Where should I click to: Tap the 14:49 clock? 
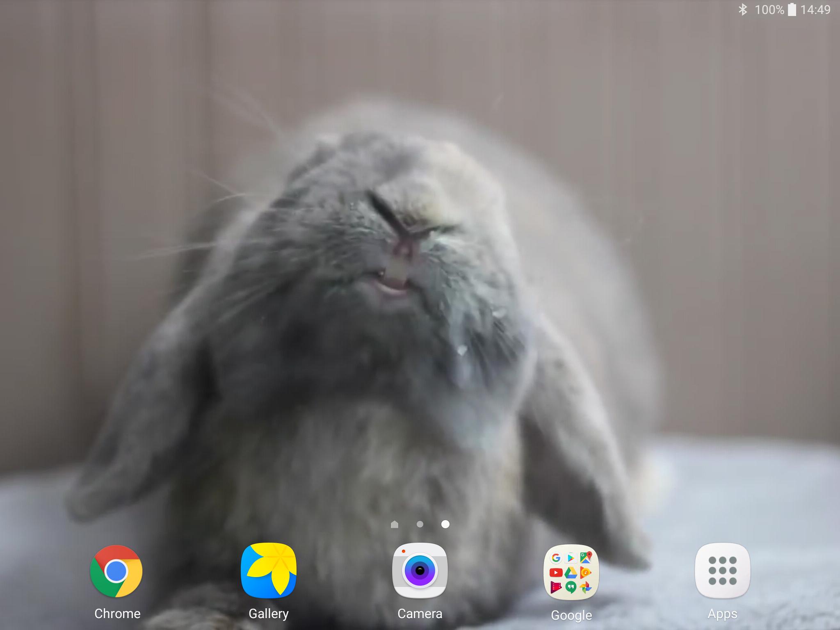(815, 10)
